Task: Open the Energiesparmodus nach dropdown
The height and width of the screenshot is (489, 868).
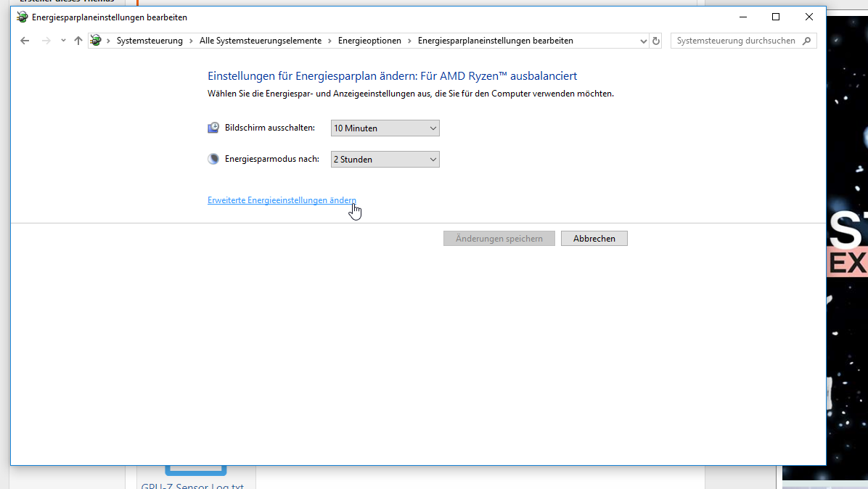Action: [385, 160]
